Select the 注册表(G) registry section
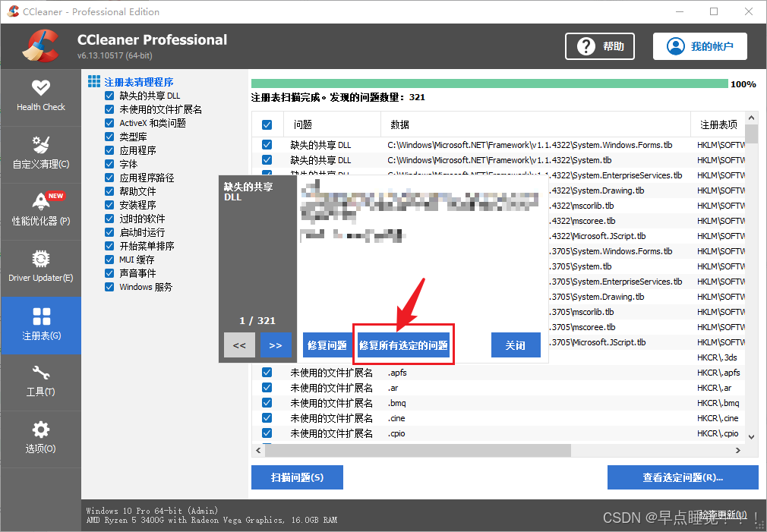The image size is (767, 532). [x=40, y=325]
